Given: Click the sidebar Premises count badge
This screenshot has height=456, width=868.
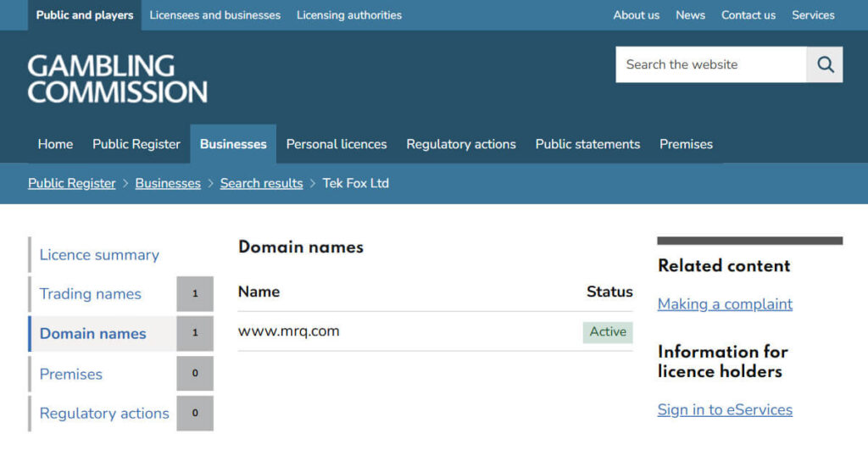Looking at the screenshot, I should pyautogui.click(x=195, y=373).
